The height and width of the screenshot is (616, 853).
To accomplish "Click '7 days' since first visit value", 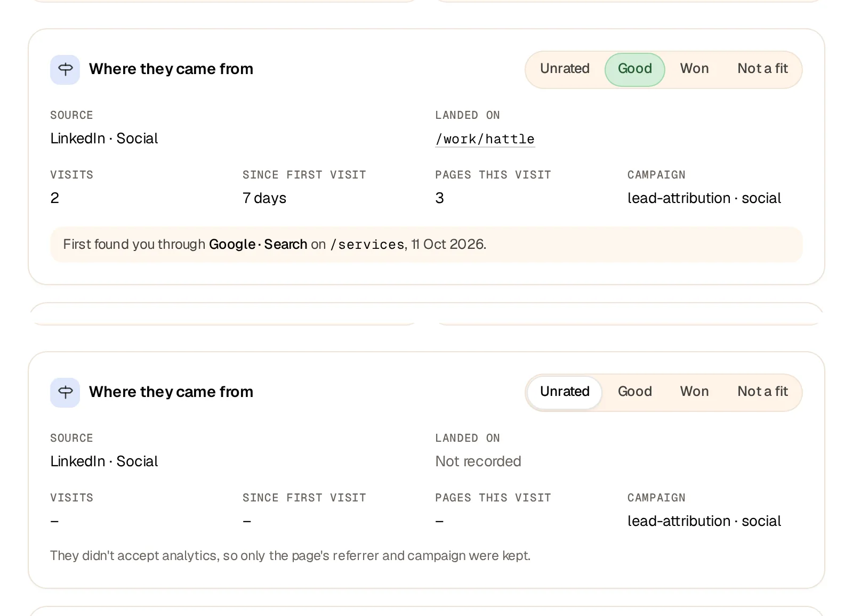I will point(264,198).
